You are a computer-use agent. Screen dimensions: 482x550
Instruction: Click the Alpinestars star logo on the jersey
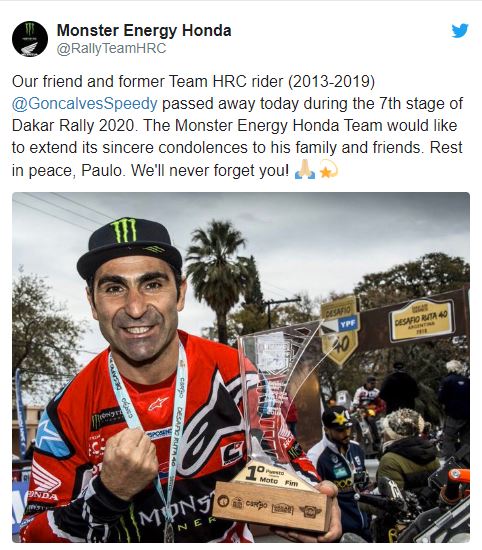tap(157, 403)
